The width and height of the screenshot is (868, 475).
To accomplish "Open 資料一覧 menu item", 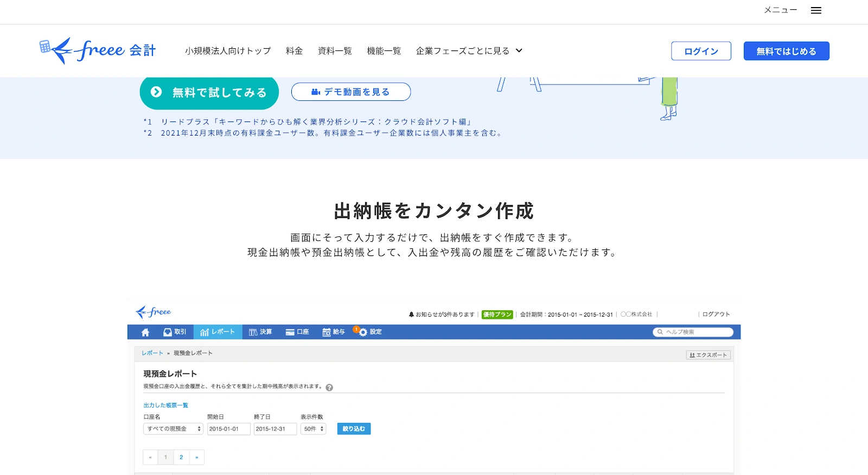I will click(335, 51).
